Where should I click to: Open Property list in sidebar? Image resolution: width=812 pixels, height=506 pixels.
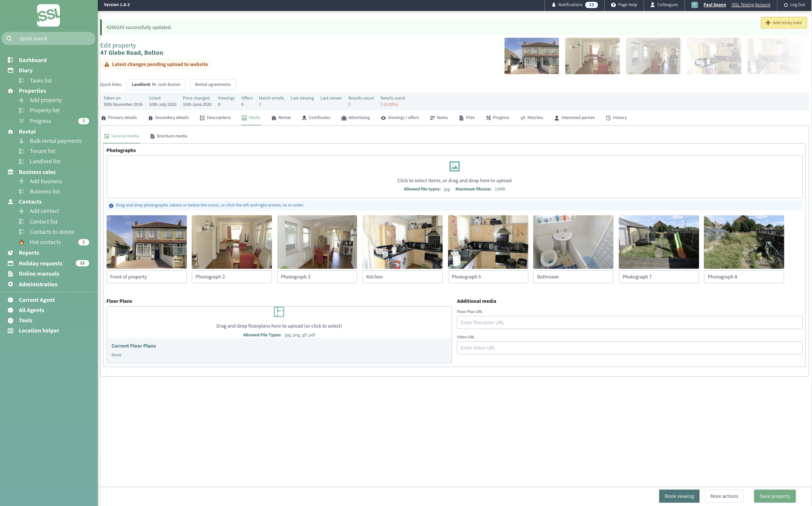tap(44, 110)
